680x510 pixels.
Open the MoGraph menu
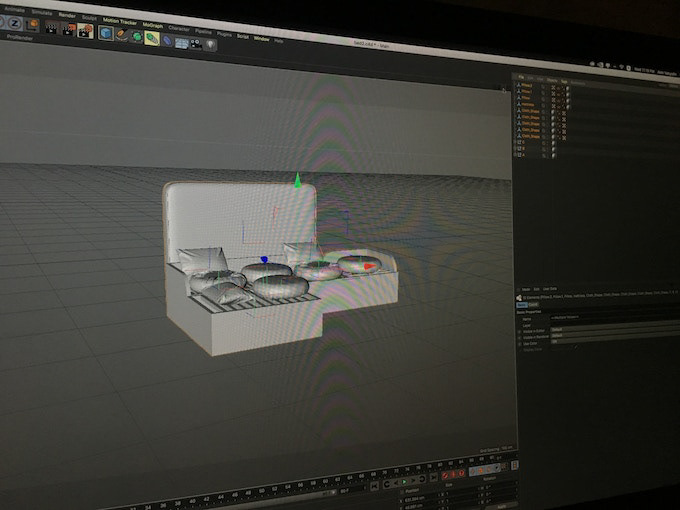(153, 25)
